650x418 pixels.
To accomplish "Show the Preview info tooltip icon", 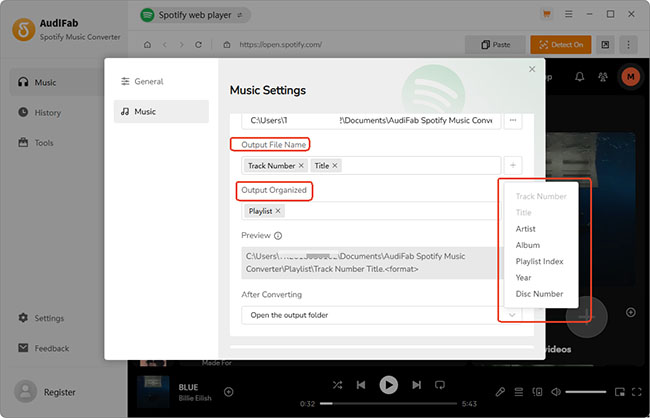I will (x=278, y=236).
